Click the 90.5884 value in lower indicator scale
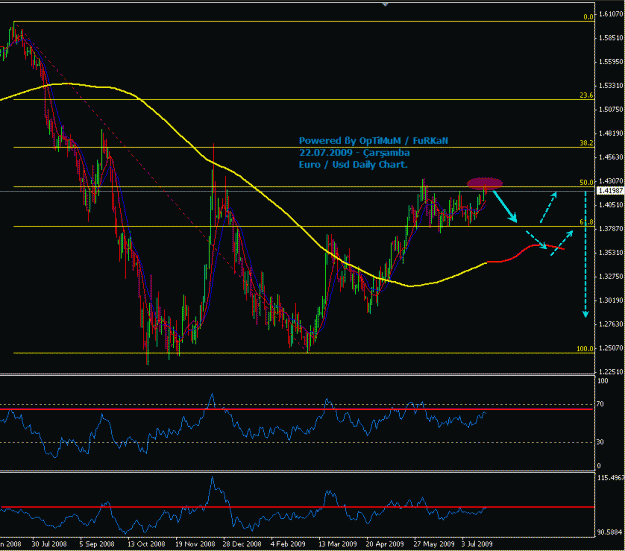The height and width of the screenshot is (551, 625). 611,532
